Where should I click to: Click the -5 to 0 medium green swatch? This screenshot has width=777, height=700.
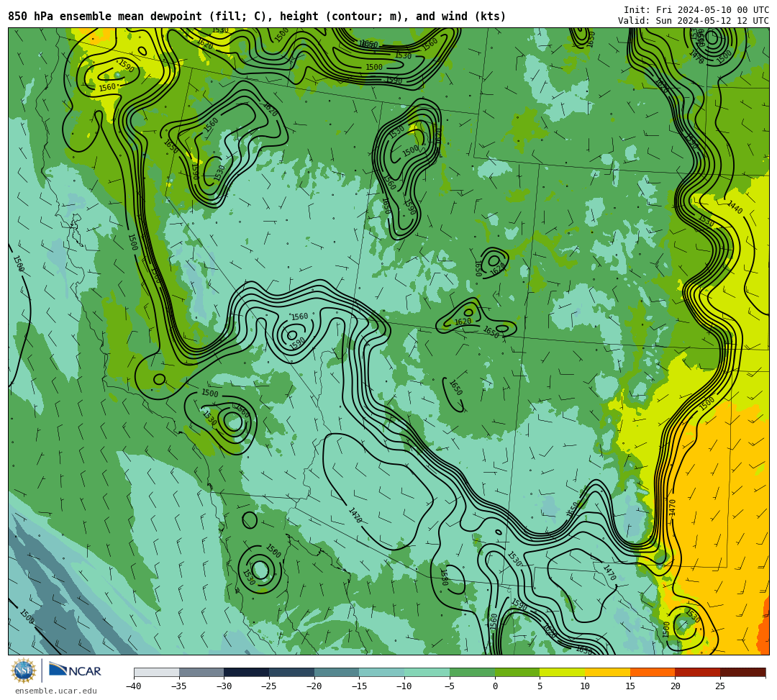pyautogui.click(x=472, y=672)
